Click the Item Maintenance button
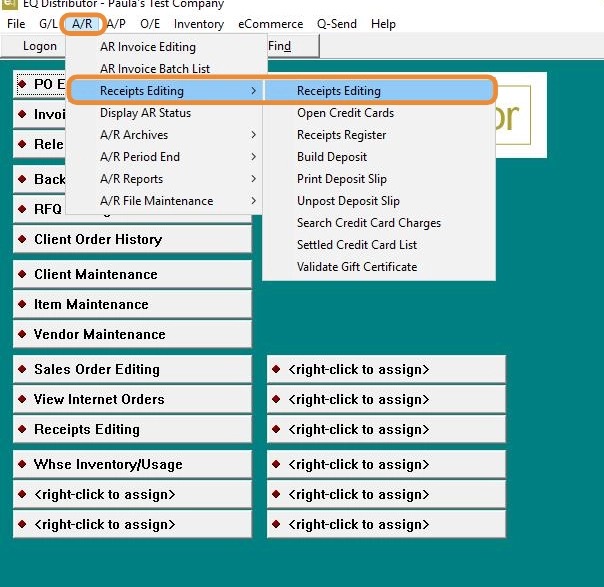The width and height of the screenshot is (604, 587). point(132,304)
